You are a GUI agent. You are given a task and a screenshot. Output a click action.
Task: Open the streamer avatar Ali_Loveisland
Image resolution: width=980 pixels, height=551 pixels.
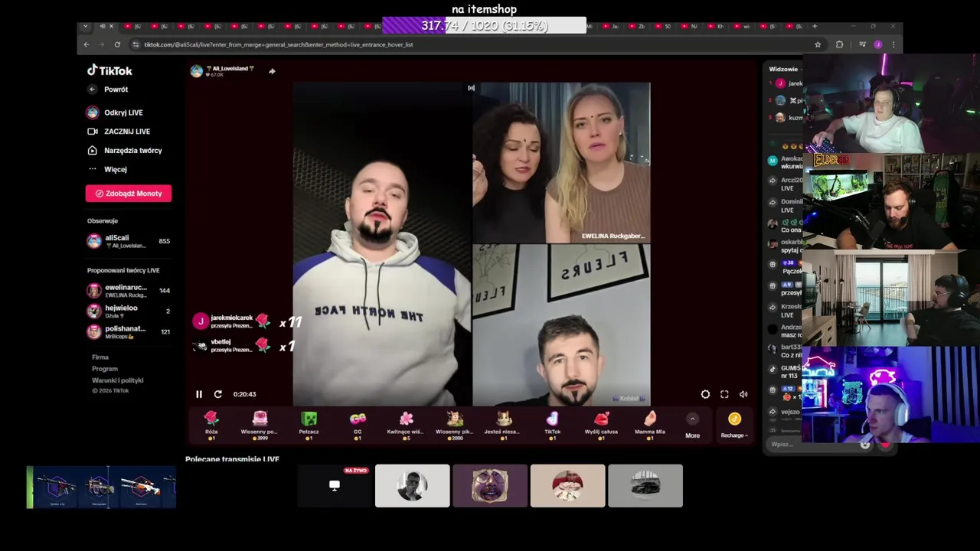[197, 71]
